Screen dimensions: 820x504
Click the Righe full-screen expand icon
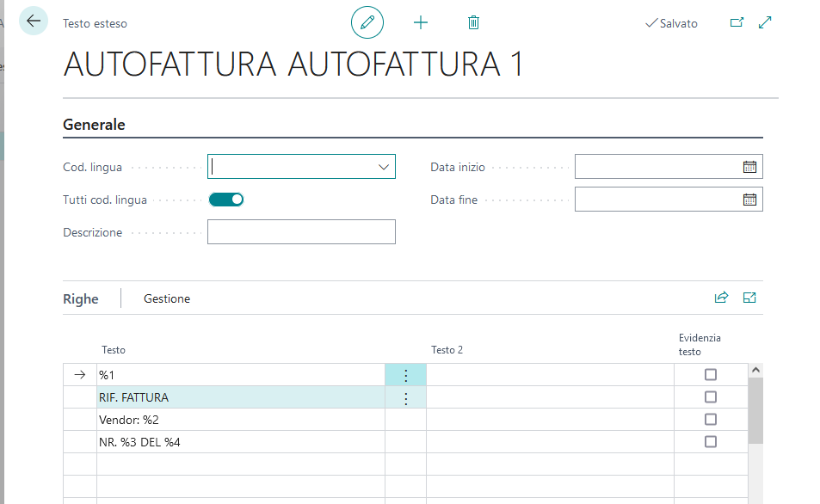pyautogui.click(x=749, y=298)
